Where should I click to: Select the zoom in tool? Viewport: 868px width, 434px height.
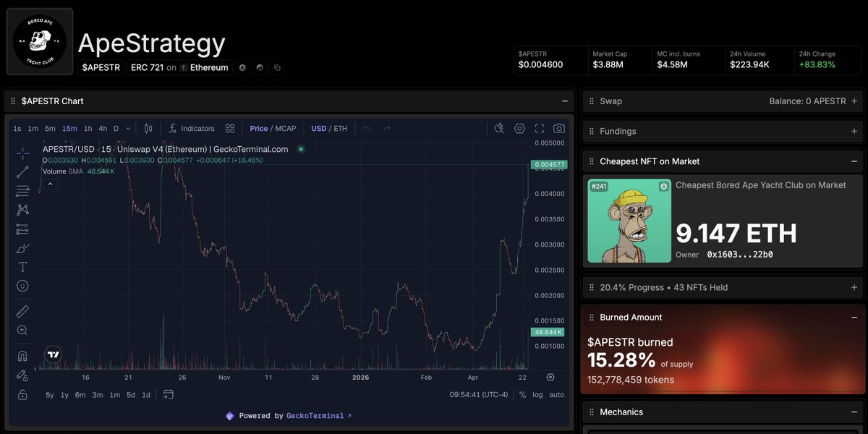pos(22,331)
